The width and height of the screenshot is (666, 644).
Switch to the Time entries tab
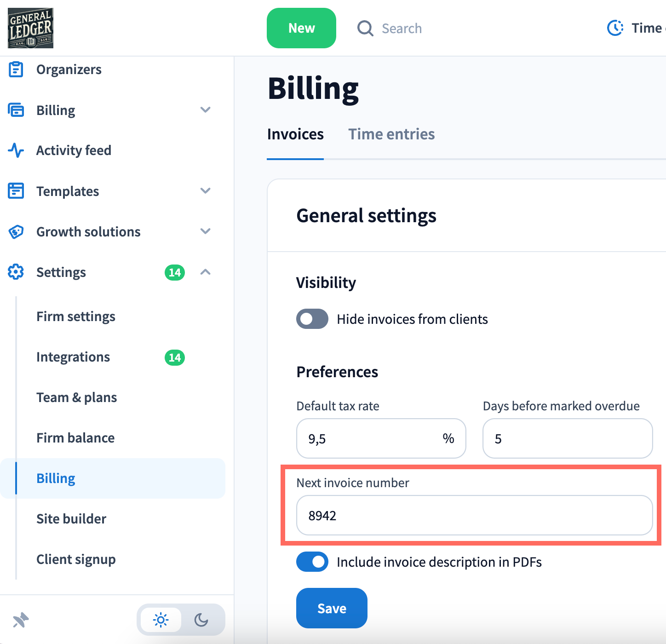click(391, 134)
